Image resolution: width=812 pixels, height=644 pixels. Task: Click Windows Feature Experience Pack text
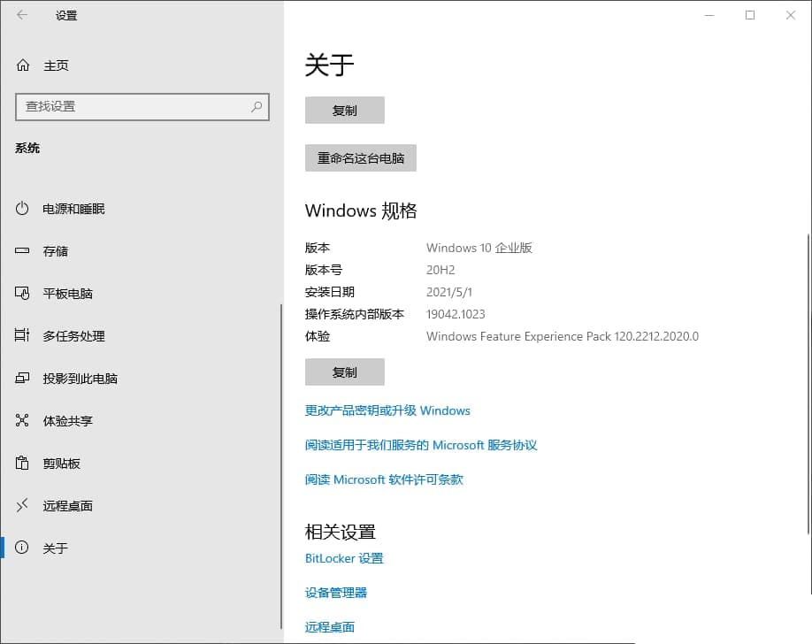563,336
